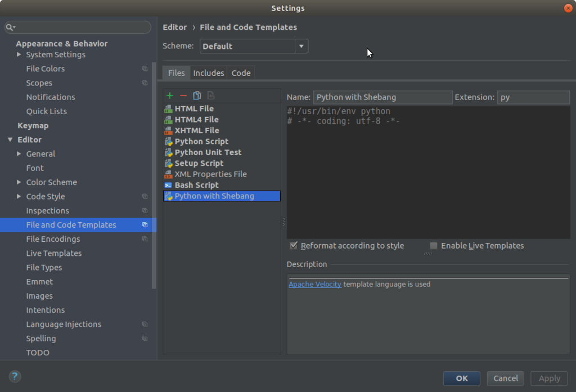Close the Settings dialog window
The height and width of the screenshot is (392, 576).
568,8
